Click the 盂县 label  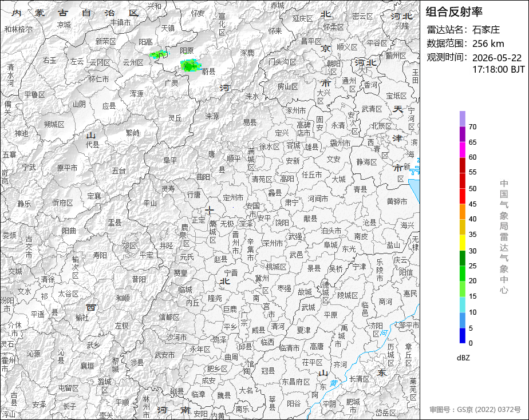click(115, 223)
